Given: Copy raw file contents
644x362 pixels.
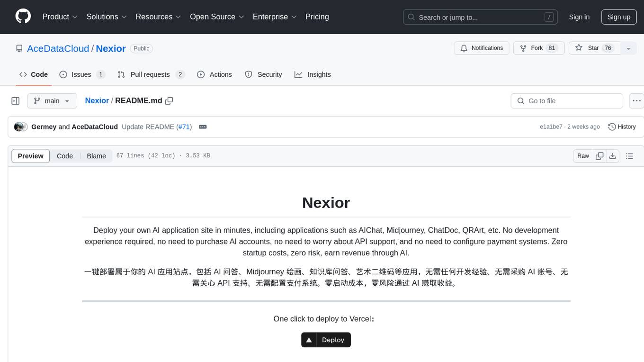Looking at the screenshot, I should tap(600, 156).
